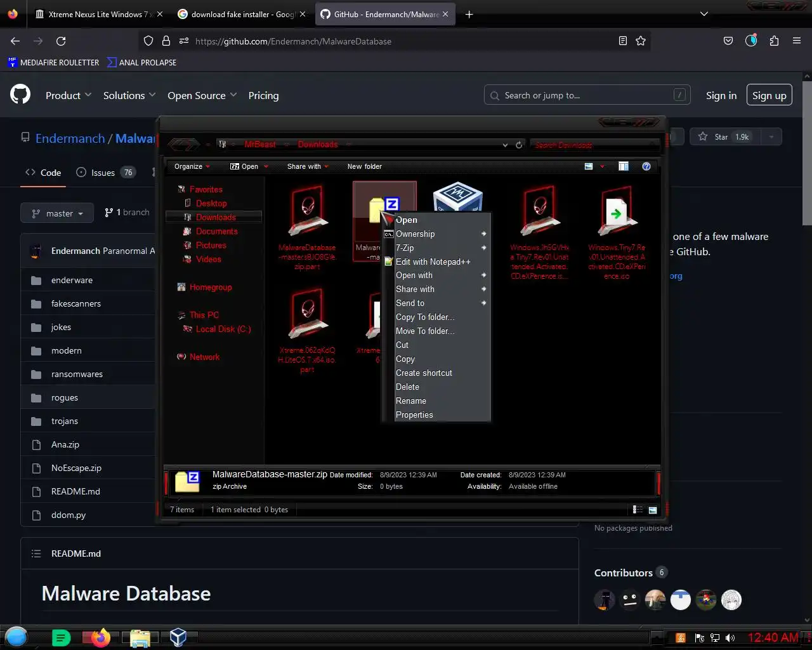Expand Explorer address bar history dropdown

(x=505, y=145)
